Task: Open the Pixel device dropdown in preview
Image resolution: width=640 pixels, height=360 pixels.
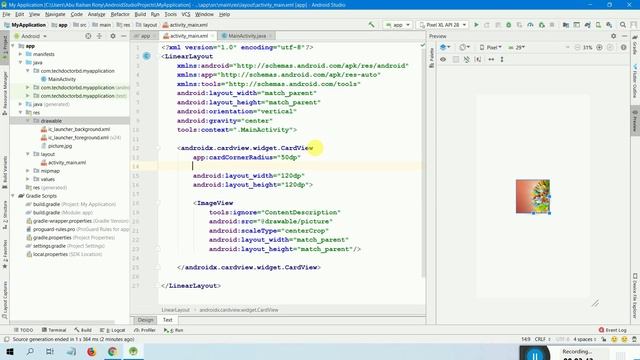Action: point(491,47)
